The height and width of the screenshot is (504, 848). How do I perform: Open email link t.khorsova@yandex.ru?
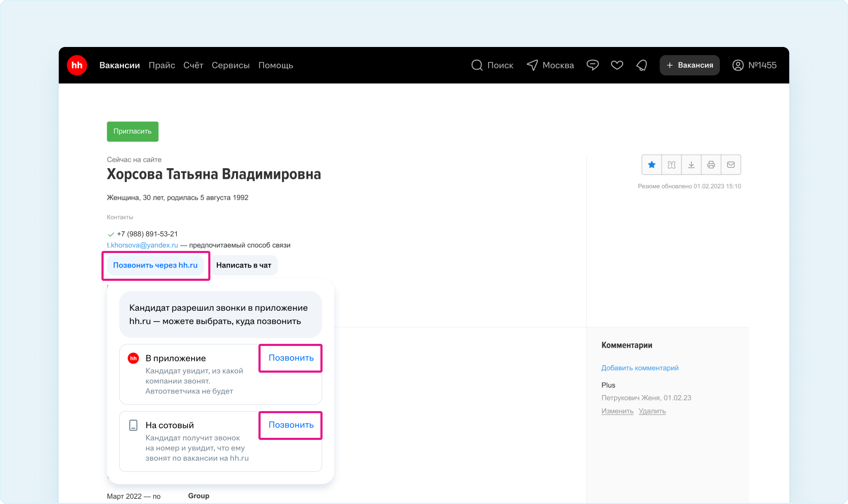click(143, 245)
